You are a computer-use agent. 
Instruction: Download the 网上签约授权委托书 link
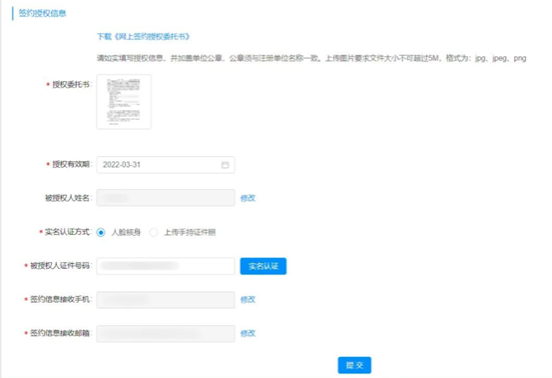click(x=143, y=37)
